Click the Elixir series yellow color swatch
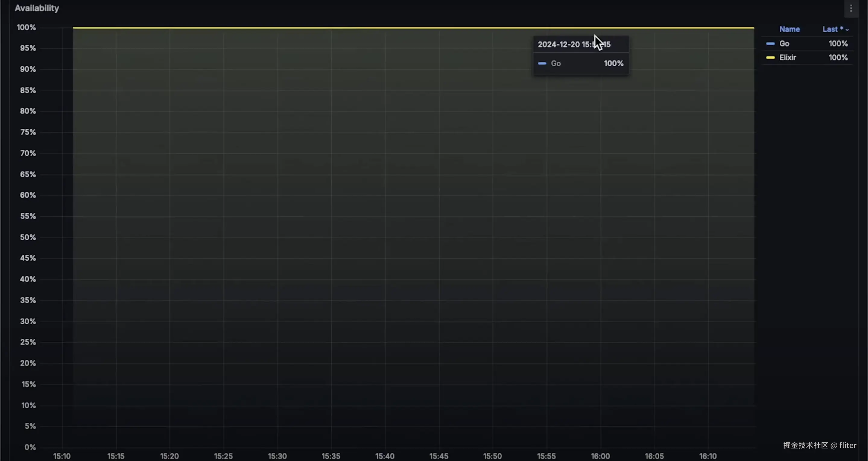Screen dimensions: 868x461 770,58
